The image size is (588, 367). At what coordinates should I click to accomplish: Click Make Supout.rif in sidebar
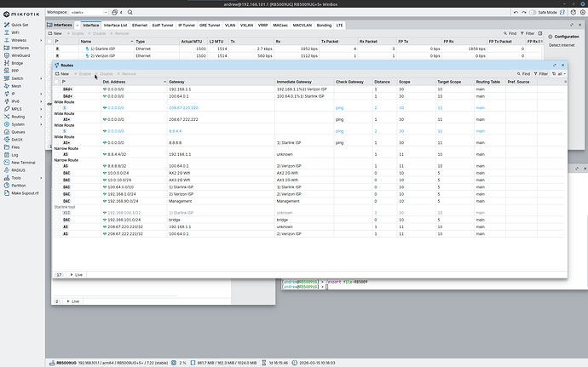coord(25,193)
